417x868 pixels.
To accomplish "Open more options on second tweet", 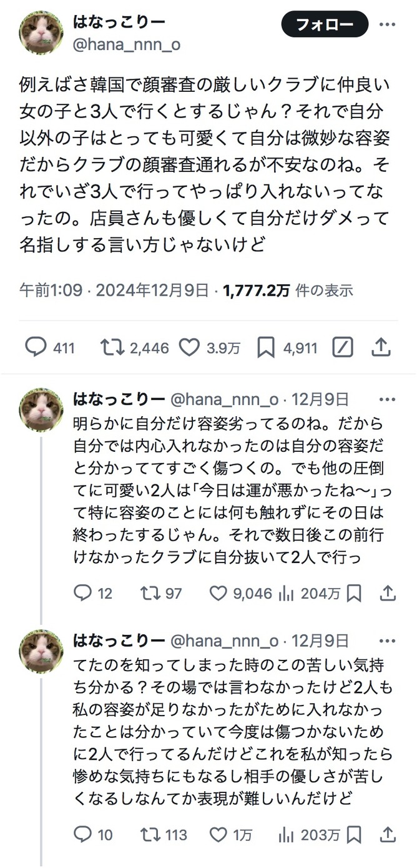I will 388,399.
